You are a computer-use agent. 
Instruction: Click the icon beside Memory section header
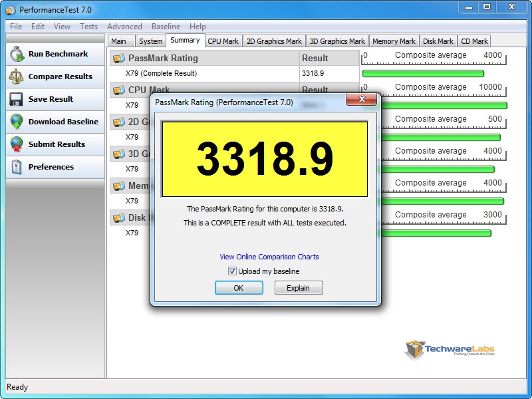tap(119, 186)
